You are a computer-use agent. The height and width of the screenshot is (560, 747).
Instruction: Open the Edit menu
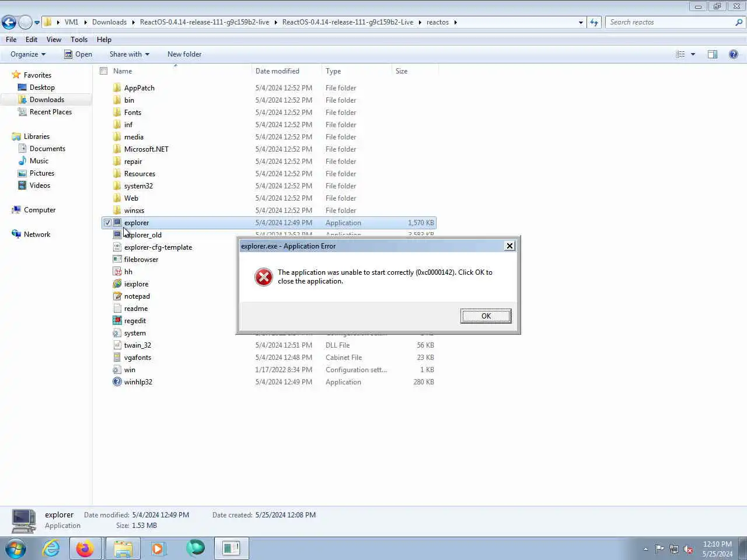click(32, 40)
